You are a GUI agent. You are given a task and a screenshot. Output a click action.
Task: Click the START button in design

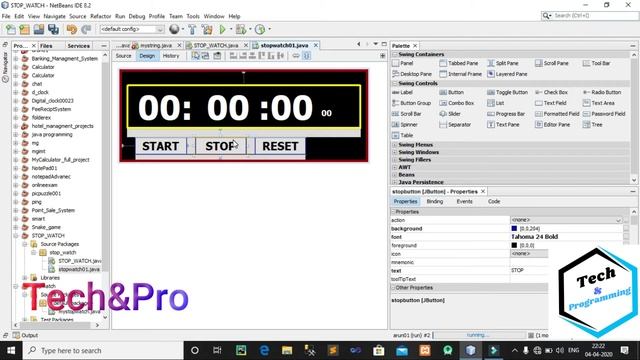[x=160, y=146]
